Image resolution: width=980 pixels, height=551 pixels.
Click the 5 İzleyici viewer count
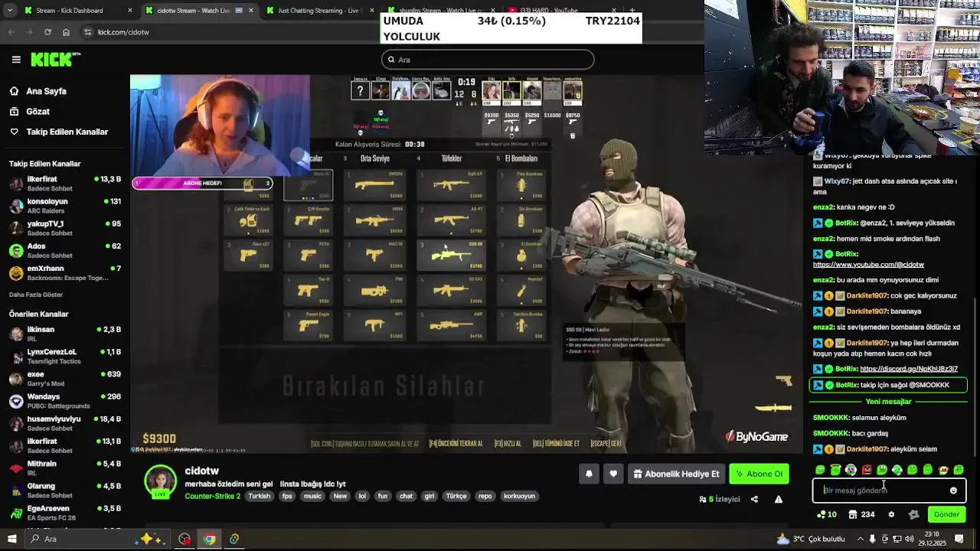pyautogui.click(x=720, y=499)
